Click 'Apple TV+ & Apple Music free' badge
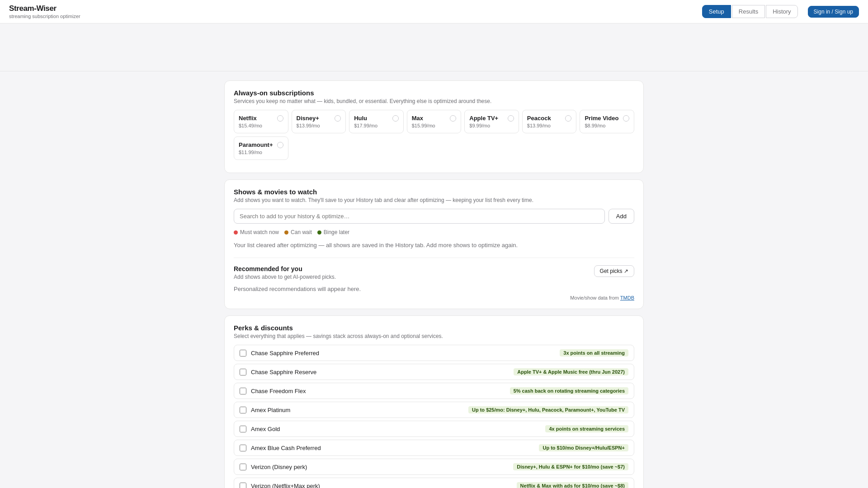The height and width of the screenshot is (488, 868). tap(571, 372)
